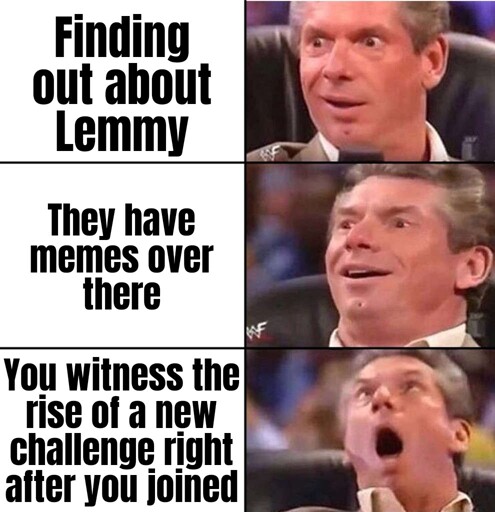Click the word "Finding" in the top caption
Image resolution: width=495 pixels, height=512 pixels.
click(122, 37)
